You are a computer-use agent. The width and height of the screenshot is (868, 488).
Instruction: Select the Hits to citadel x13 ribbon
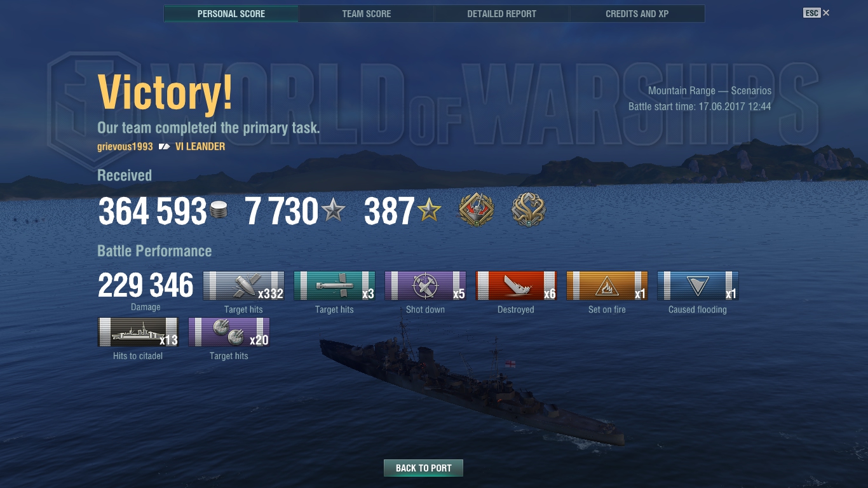pos(138,332)
